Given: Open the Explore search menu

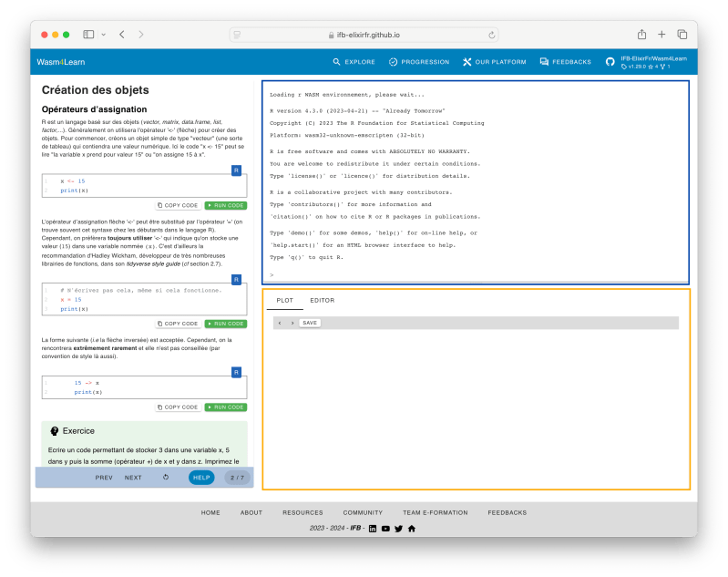Looking at the screenshot, I should click(x=354, y=62).
